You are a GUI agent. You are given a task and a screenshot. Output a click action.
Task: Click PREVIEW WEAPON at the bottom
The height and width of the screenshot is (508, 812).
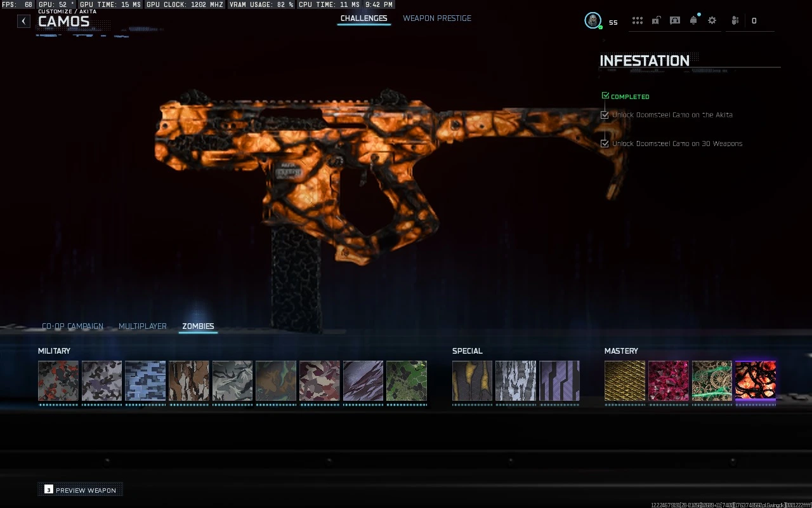[x=80, y=490]
